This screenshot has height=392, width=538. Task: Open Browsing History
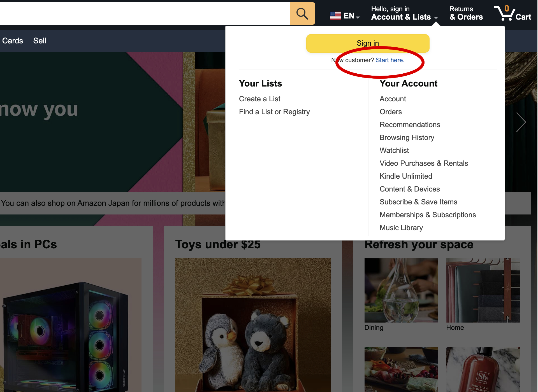[x=407, y=137]
